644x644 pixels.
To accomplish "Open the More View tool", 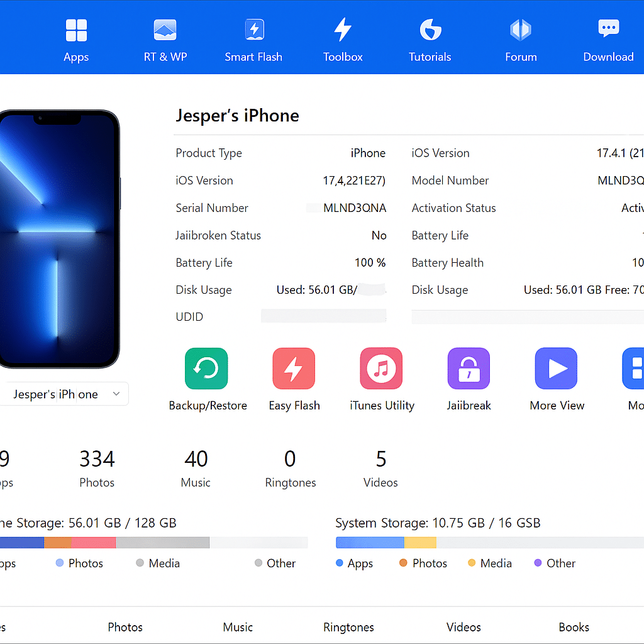I will (x=556, y=377).
